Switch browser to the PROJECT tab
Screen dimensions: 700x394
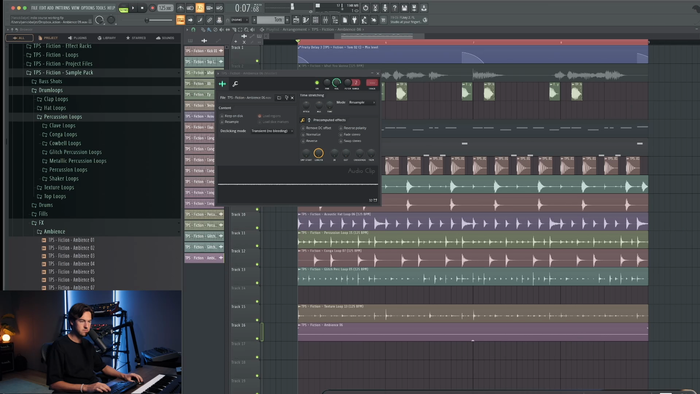pyautogui.click(x=48, y=38)
